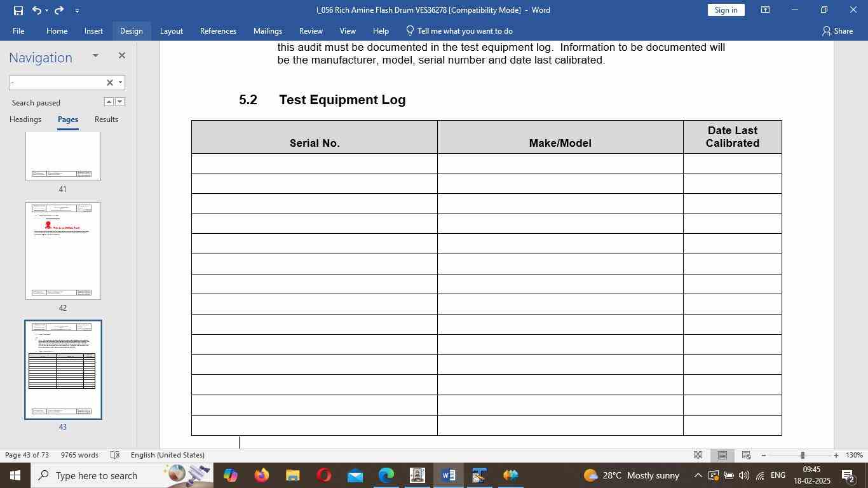The height and width of the screenshot is (488, 868).
Task: Close the Navigation pane
Action: (x=122, y=56)
